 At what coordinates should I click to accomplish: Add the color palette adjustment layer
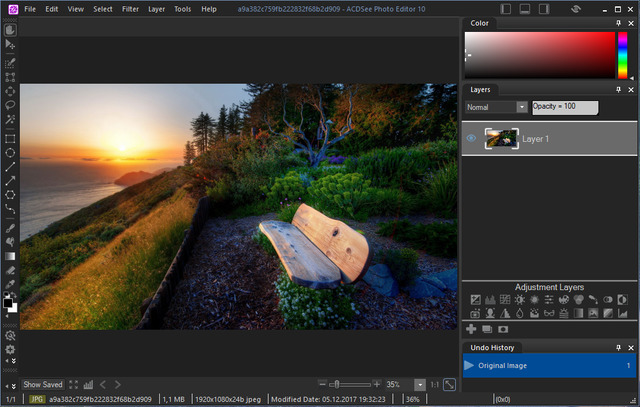point(564,300)
